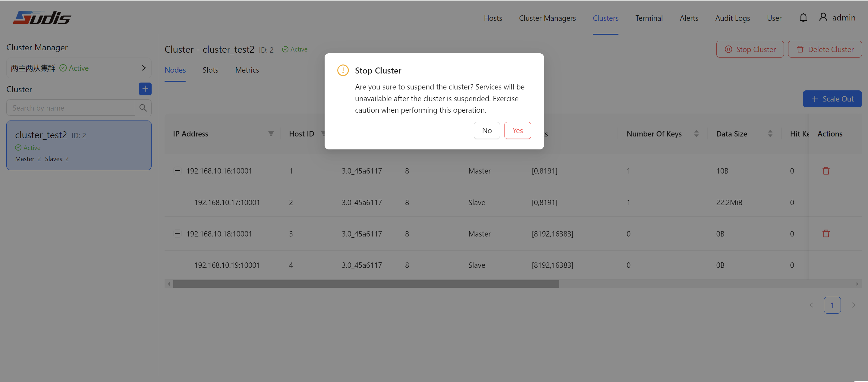Delete node 192.168.10.18:10001
This screenshot has width=868, height=382.
tap(826, 233)
